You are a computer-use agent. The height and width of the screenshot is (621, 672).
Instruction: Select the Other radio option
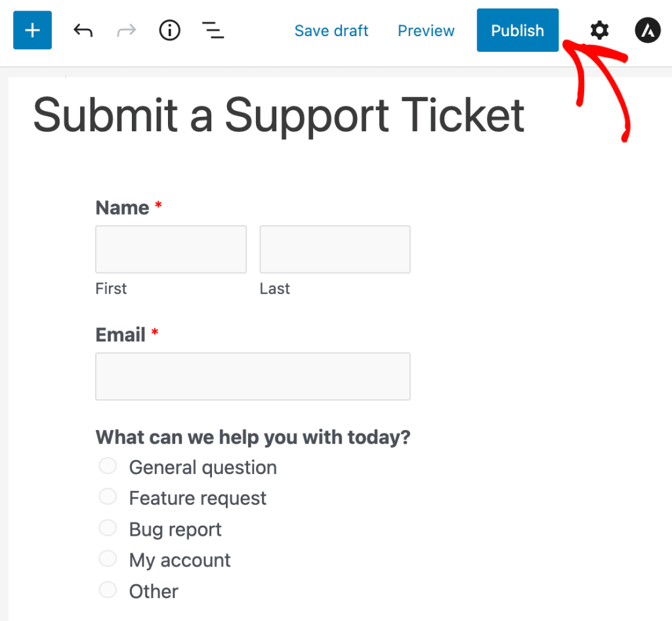pyautogui.click(x=108, y=589)
